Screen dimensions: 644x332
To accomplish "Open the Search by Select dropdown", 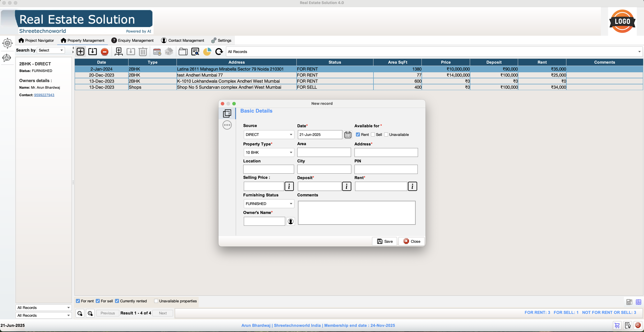I will click(x=51, y=50).
